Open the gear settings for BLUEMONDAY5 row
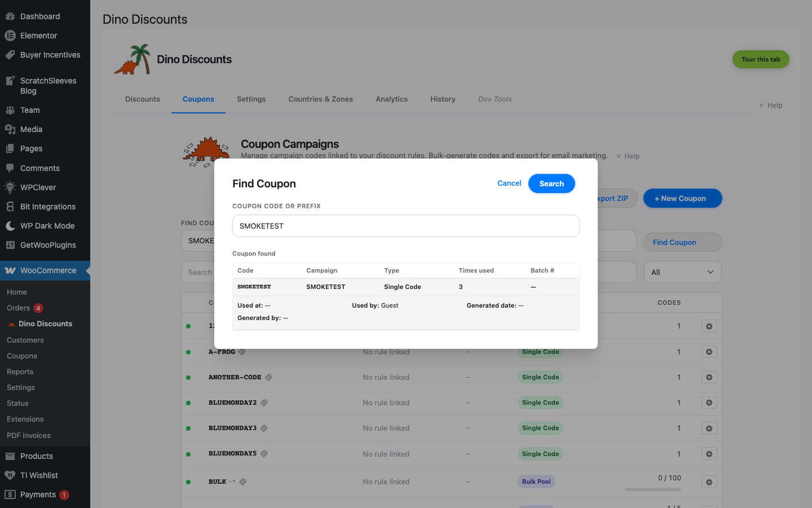The height and width of the screenshot is (508, 812). pos(709,454)
